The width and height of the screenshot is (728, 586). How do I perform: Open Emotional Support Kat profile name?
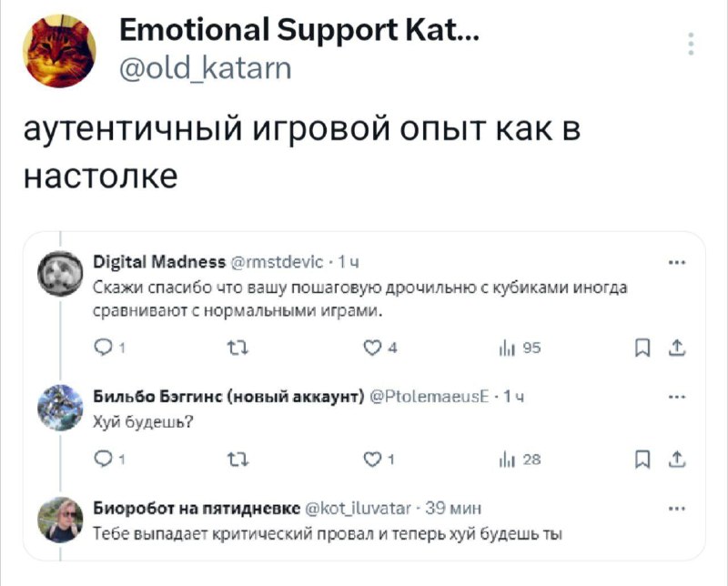(299, 30)
